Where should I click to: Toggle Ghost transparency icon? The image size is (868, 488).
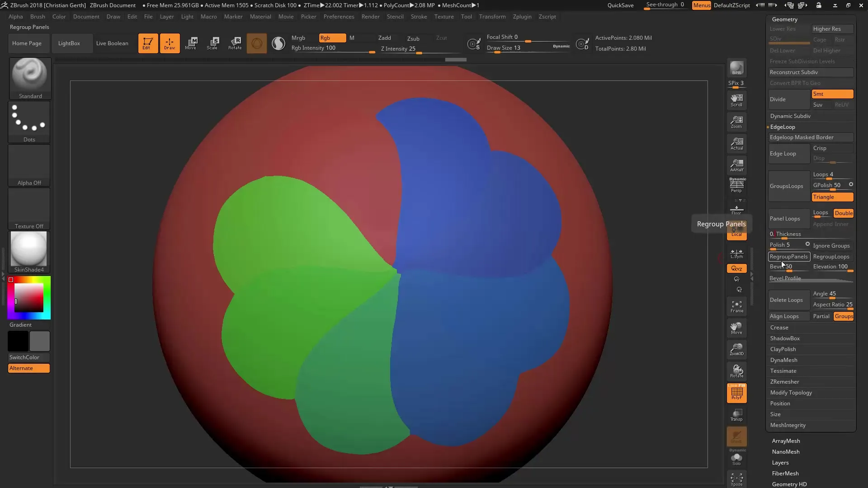(x=736, y=436)
